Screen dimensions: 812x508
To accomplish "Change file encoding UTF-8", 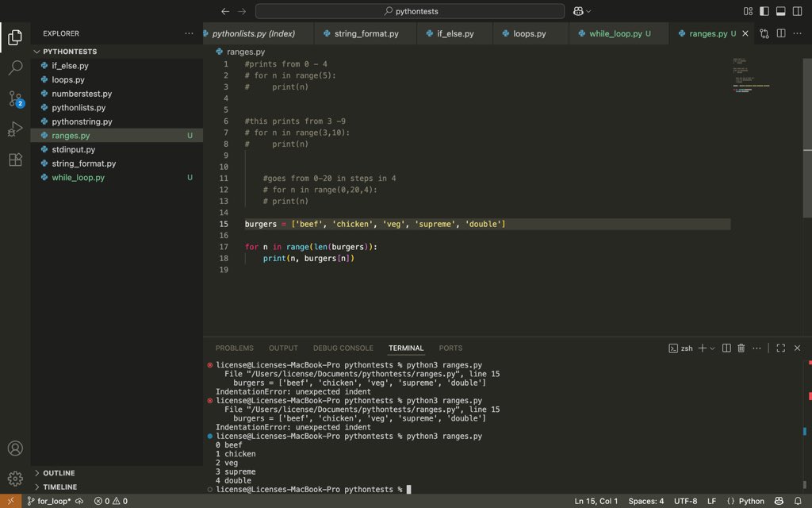I will (x=685, y=501).
